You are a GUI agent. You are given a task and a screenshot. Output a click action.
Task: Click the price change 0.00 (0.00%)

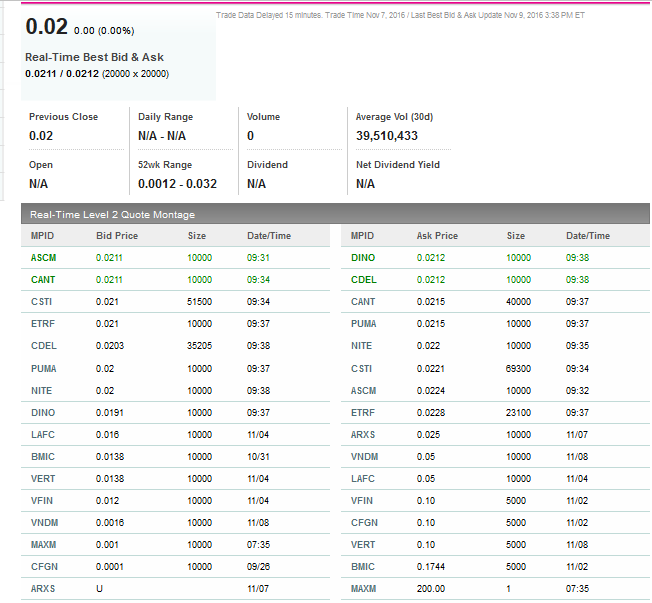[104, 31]
